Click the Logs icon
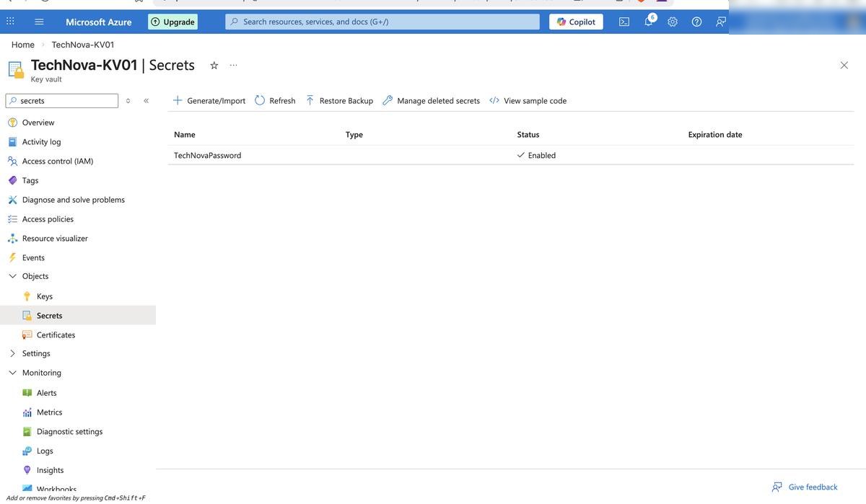866x504 pixels. pos(27,451)
